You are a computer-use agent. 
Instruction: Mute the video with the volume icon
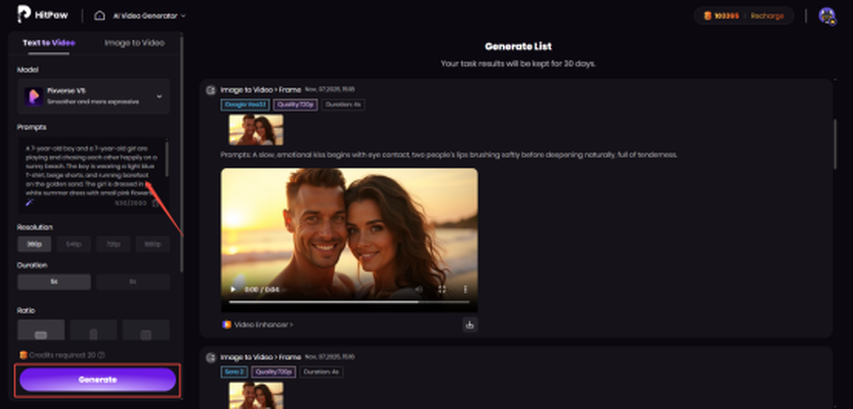[x=419, y=289]
